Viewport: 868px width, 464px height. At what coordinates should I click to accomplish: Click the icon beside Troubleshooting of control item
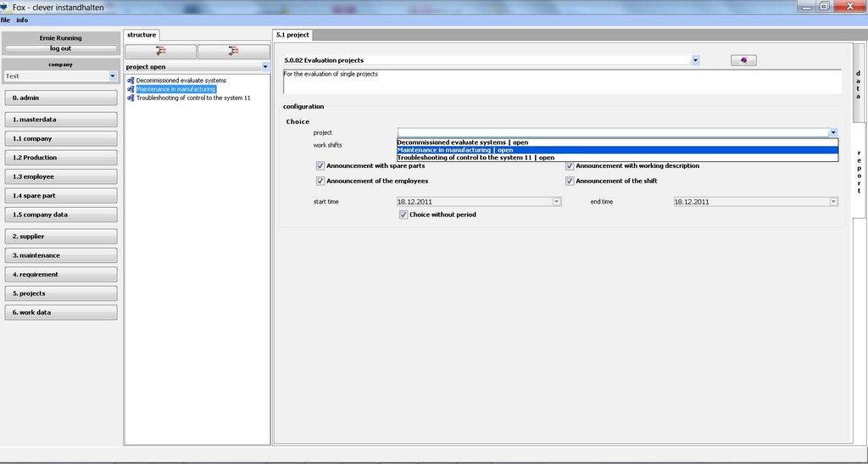pyautogui.click(x=131, y=98)
